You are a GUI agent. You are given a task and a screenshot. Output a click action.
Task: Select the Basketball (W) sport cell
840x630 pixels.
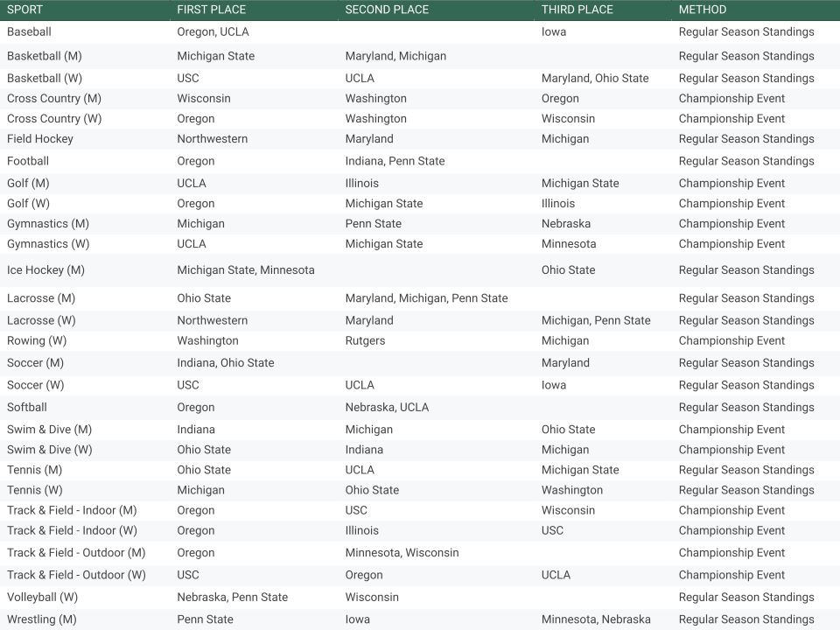tap(45, 78)
